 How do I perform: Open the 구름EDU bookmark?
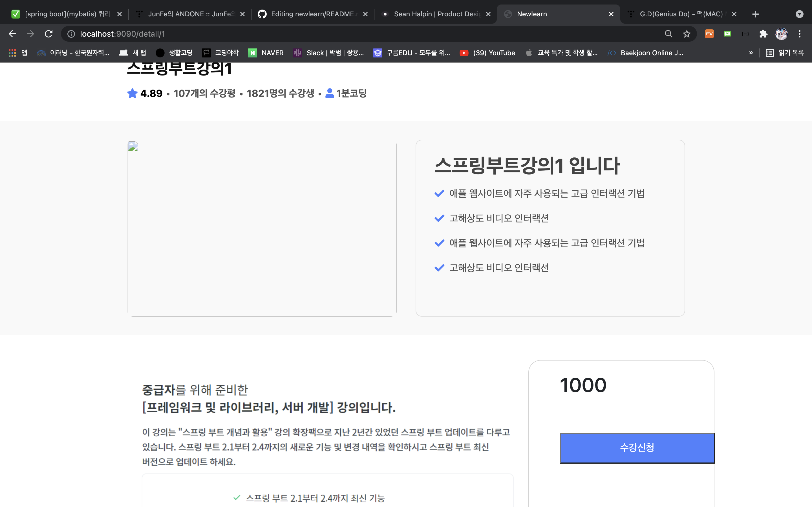(412, 53)
